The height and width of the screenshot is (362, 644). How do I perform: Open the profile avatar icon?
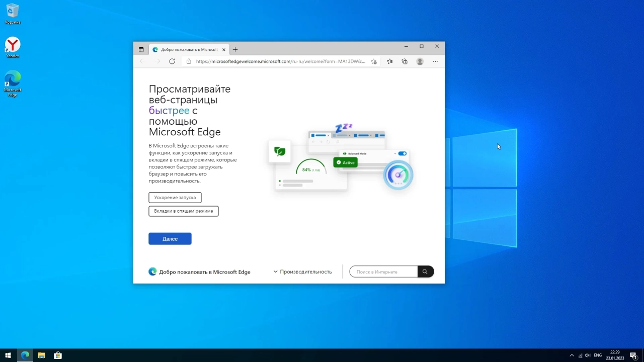point(420,61)
